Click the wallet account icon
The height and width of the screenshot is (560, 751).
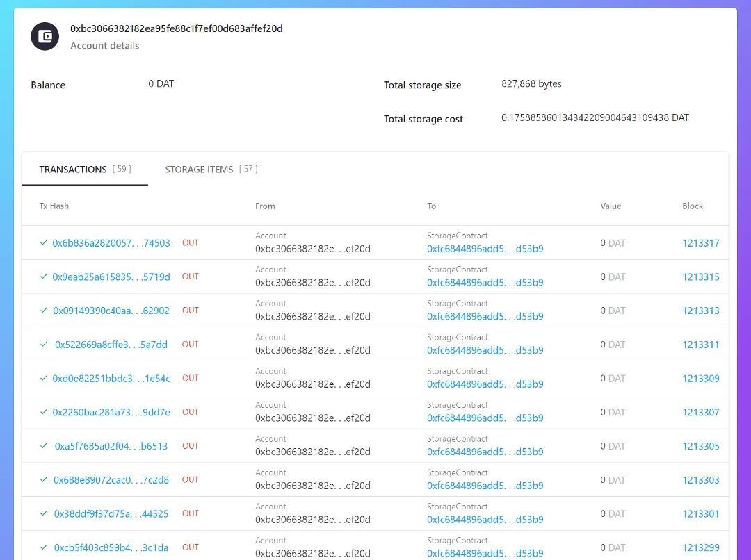point(45,36)
